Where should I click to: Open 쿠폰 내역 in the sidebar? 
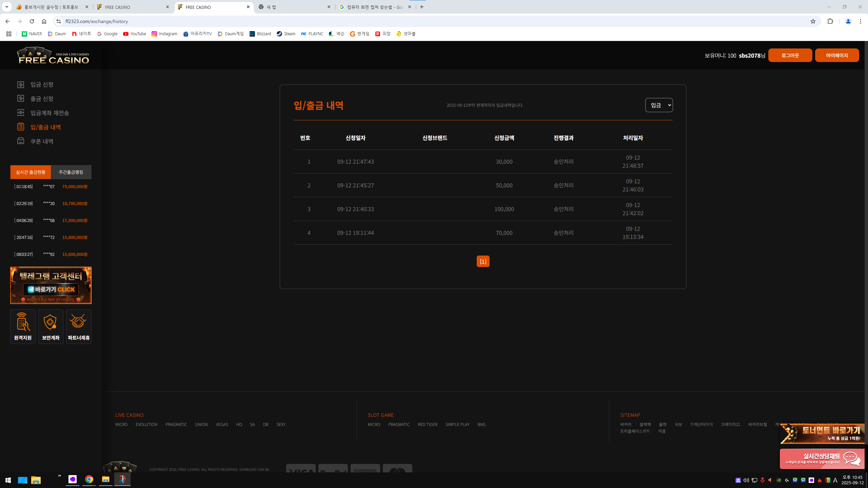42,141
